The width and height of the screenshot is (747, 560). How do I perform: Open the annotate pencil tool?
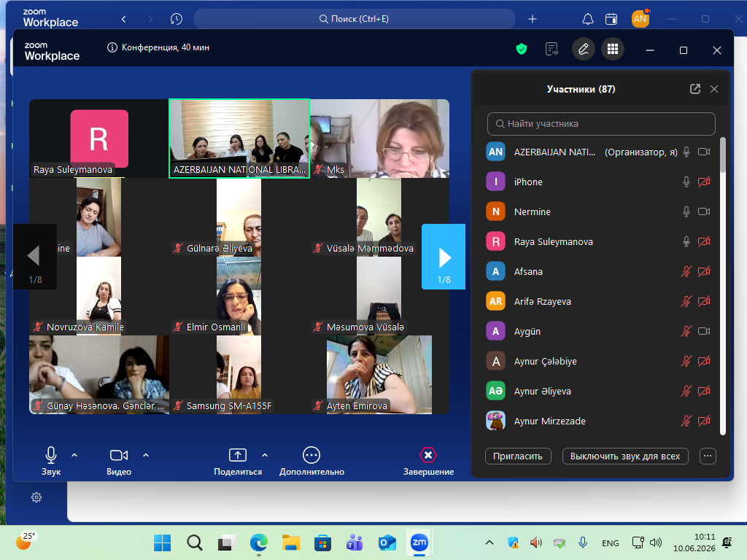click(583, 49)
